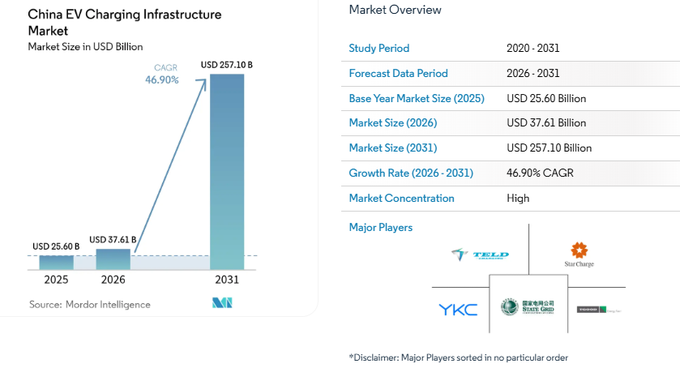Click the '2026' axis label
Viewport: 680px width, 368px height.
pyautogui.click(x=113, y=280)
